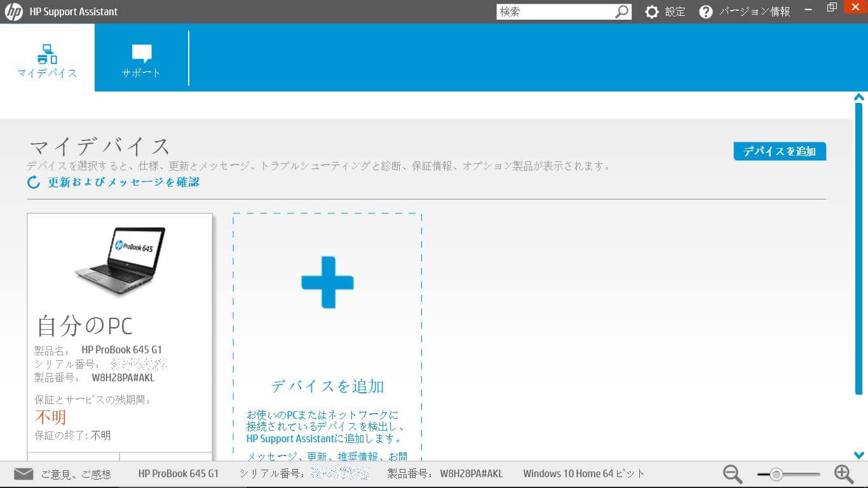The image size is (868, 488).
Task: Click the マイデバイス page heading
Action: tap(100, 147)
